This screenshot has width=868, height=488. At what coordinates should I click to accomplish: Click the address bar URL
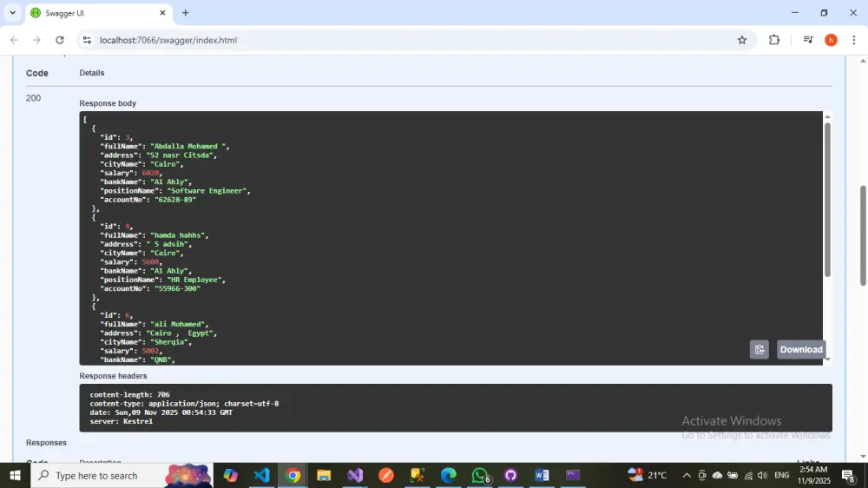click(x=168, y=40)
